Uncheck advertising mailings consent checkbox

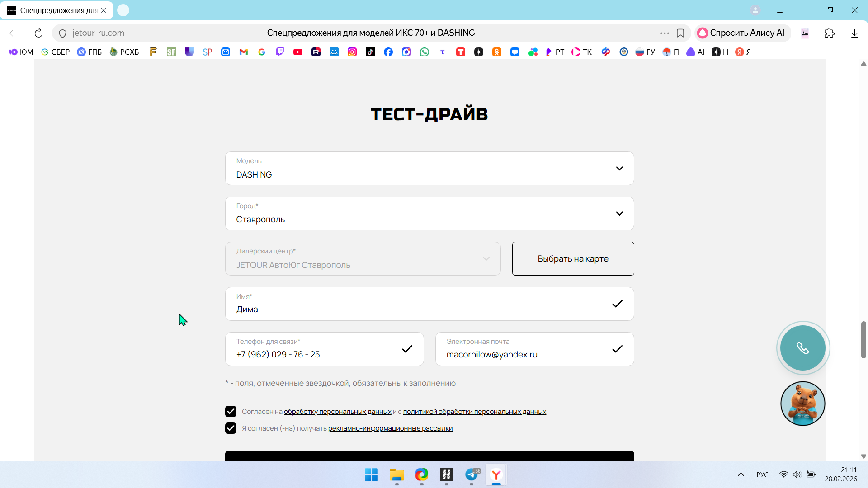click(x=231, y=428)
